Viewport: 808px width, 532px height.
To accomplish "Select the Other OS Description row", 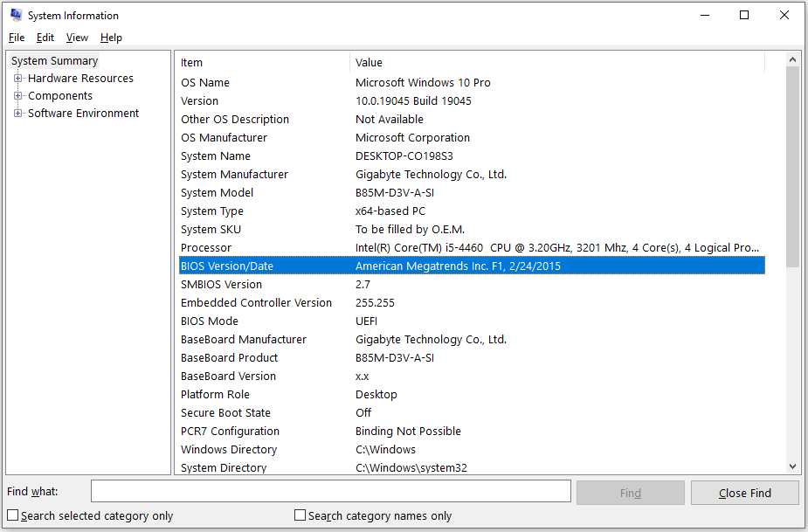I will click(x=472, y=119).
